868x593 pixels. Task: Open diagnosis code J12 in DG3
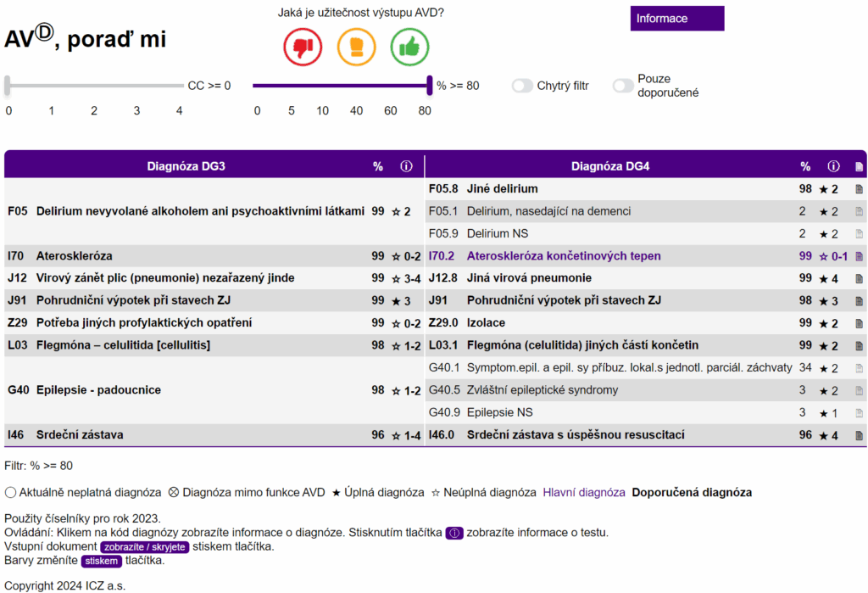point(17,278)
